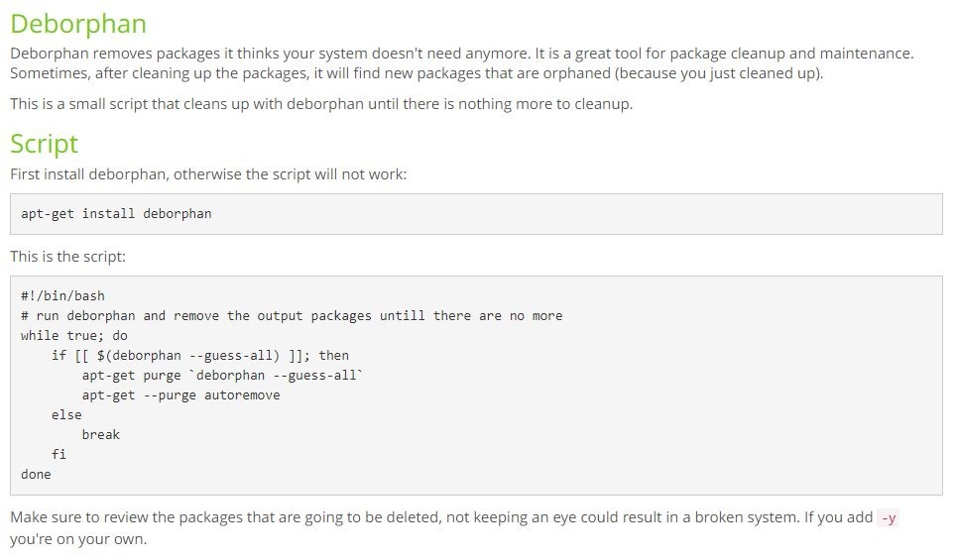
Task: Click the 'fi' line in the script
Action: point(59,454)
